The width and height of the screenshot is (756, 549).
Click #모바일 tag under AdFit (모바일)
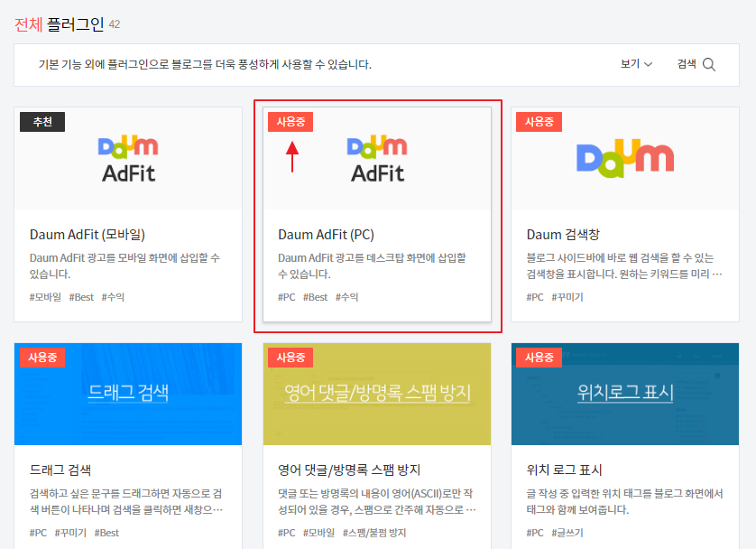45,297
